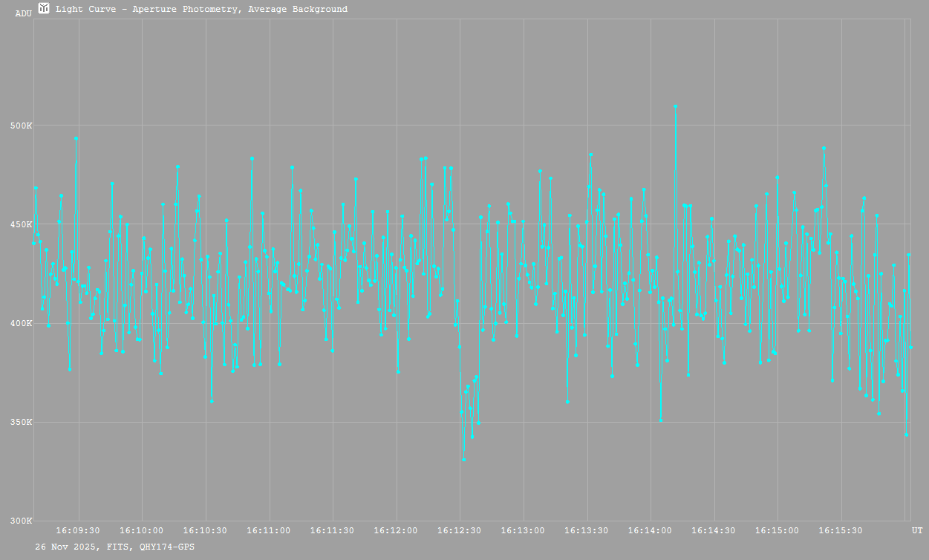Click the ADU axis label

coord(23,13)
